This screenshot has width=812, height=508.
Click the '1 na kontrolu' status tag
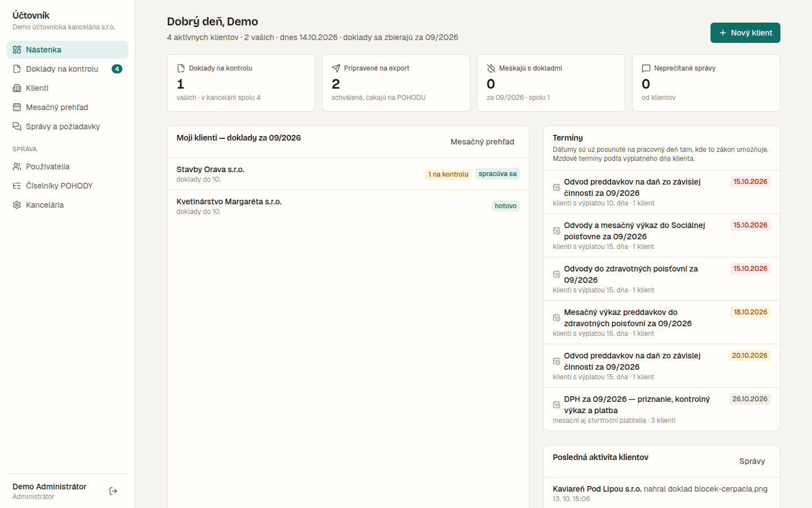pos(448,174)
